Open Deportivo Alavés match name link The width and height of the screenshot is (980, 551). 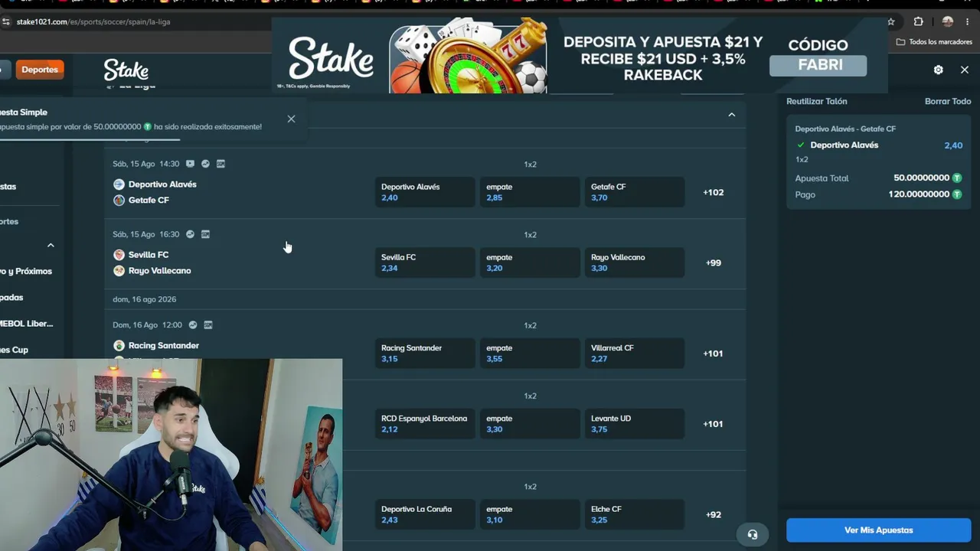[x=162, y=184]
